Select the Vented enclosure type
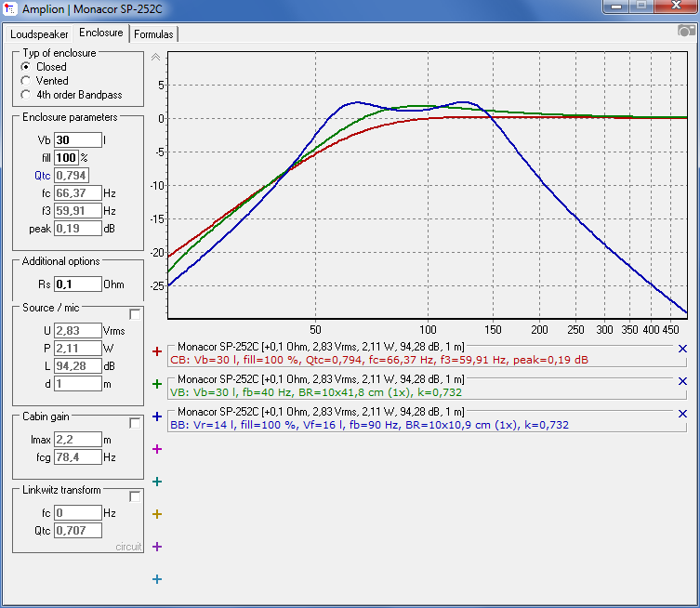 coord(45,81)
